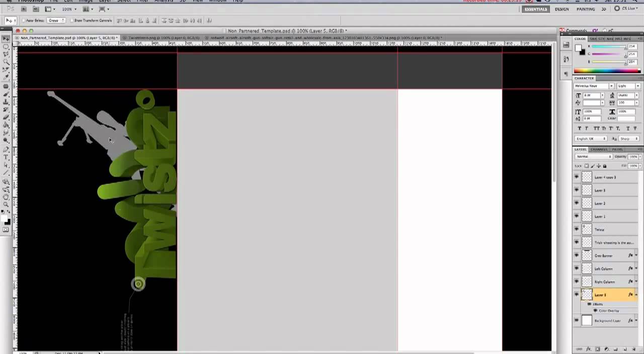Viewport: 644px width, 354px height.
Task: Hide the Background Layer
Action: click(x=577, y=320)
